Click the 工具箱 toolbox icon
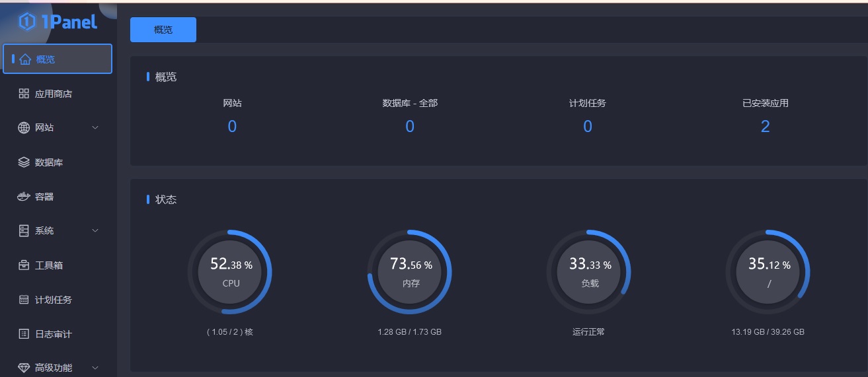 pyautogui.click(x=24, y=265)
